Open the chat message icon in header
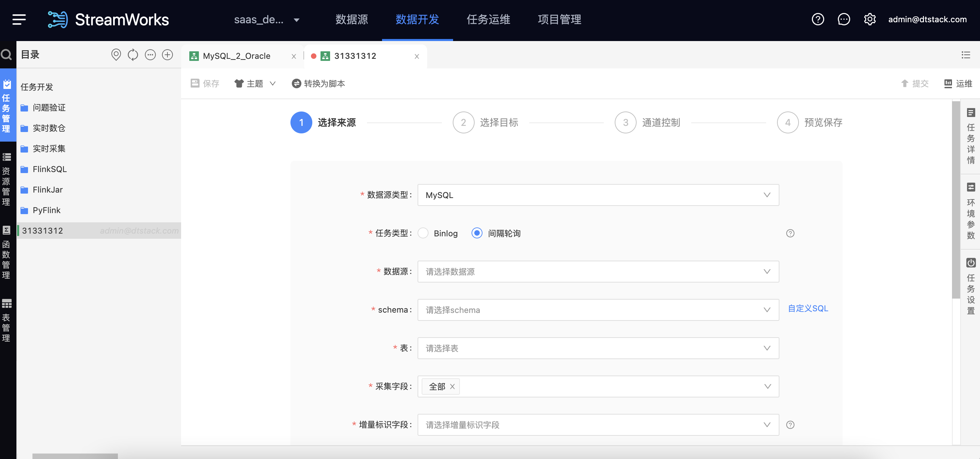Image resolution: width=980 pixels, height=459 pixels. [843, 19]
